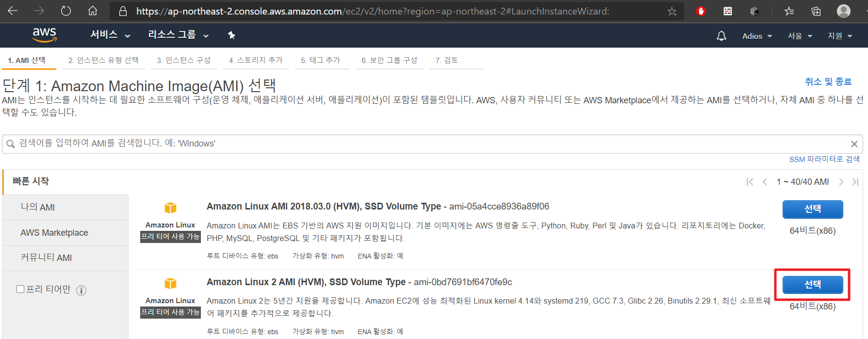The image size is (868, 339).
Task: Open the 지원 support dropdown
Action: (x=840, y=36)
